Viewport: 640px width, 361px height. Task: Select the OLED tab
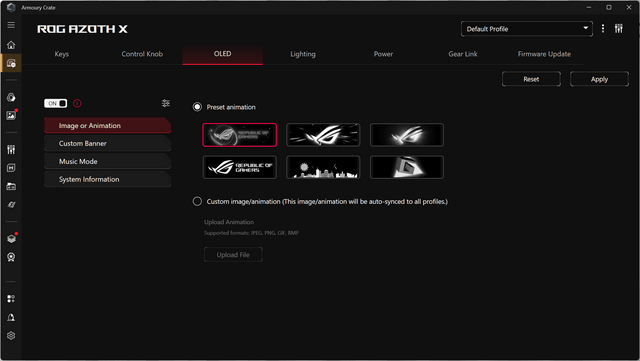tap(222, 54)
